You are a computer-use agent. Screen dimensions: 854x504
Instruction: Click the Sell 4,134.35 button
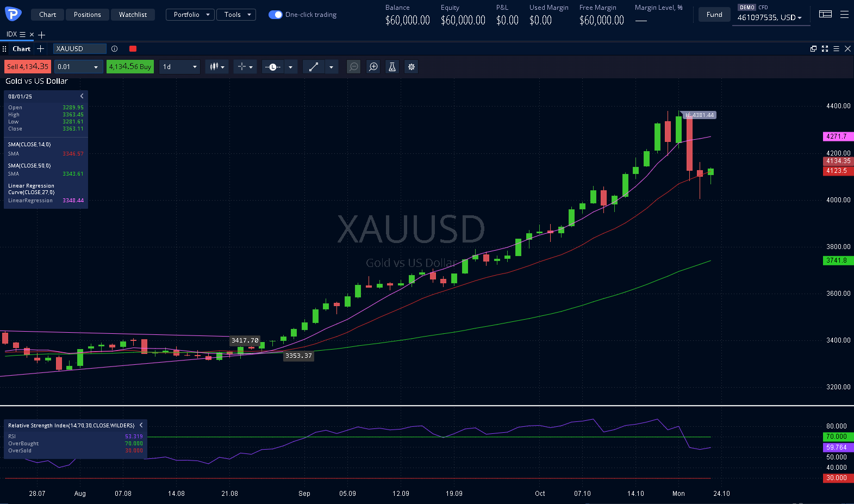pyautogui.click(x=28, y=67)
